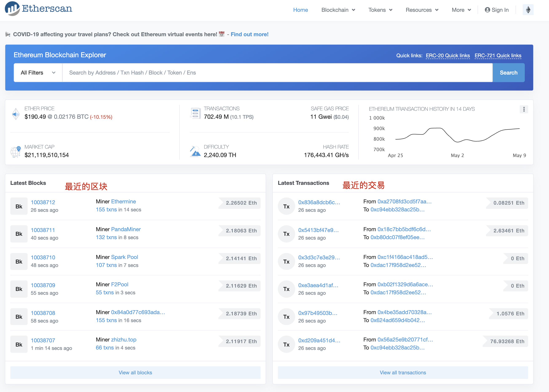Focus the address search input field
The width and height of the screenshot is (549, 392).
click(x=277, y=73)
